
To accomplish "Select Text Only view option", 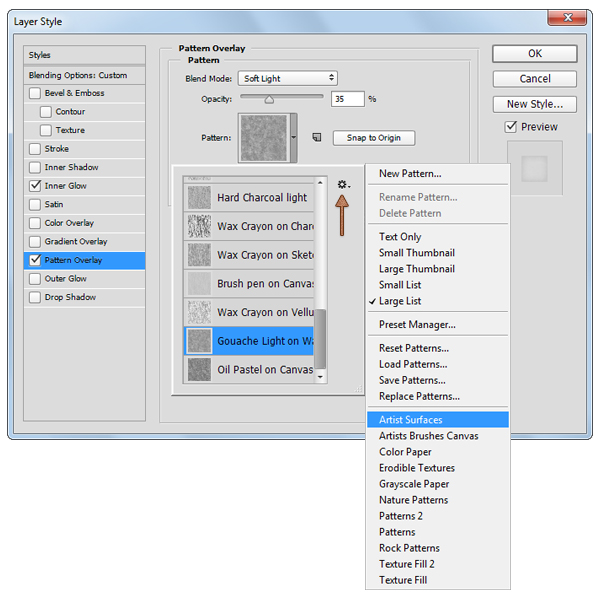I will (x=437, y=237).
